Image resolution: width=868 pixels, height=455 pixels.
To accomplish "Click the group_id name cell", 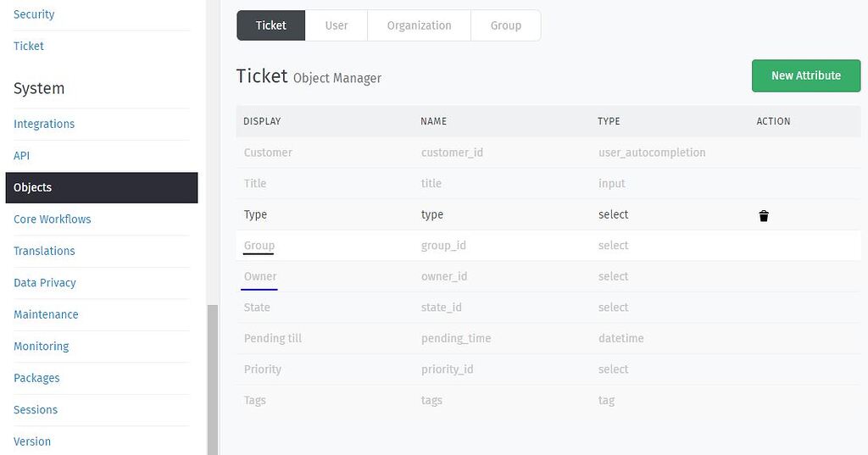I will (443, 246).
